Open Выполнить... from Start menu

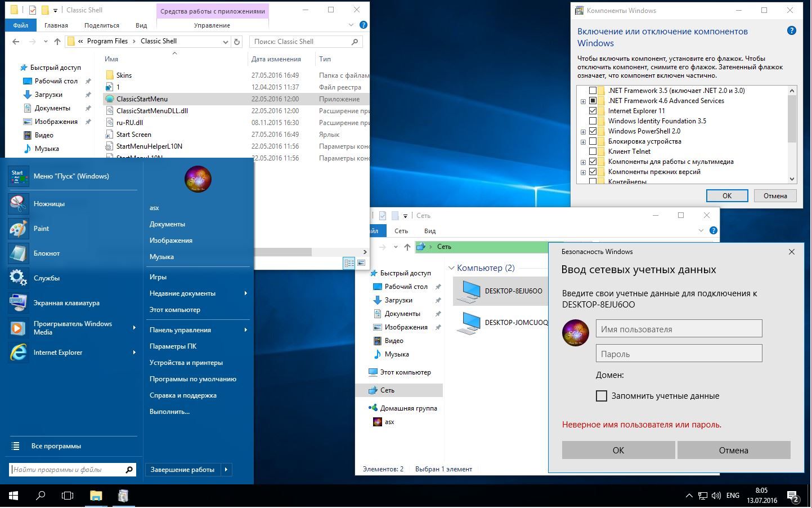tap(169, 412)
